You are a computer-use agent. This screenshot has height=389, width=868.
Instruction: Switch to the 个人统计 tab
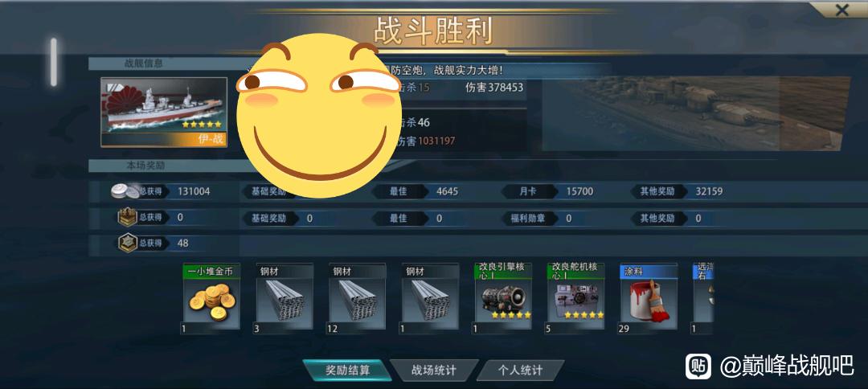click(520, 371)
